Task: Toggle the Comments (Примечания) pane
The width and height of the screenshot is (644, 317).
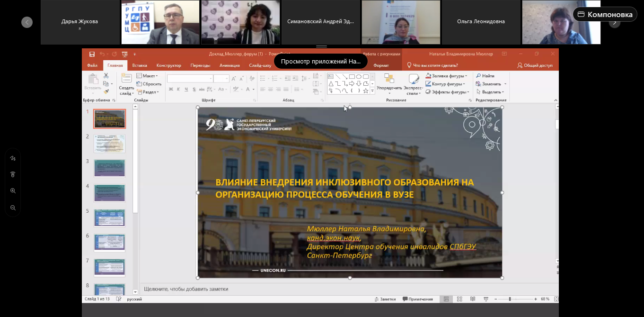Action: pos(418,299)
